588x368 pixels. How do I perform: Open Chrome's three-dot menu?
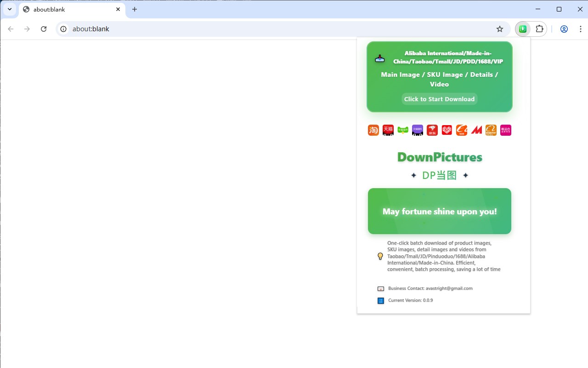[581, 29]
